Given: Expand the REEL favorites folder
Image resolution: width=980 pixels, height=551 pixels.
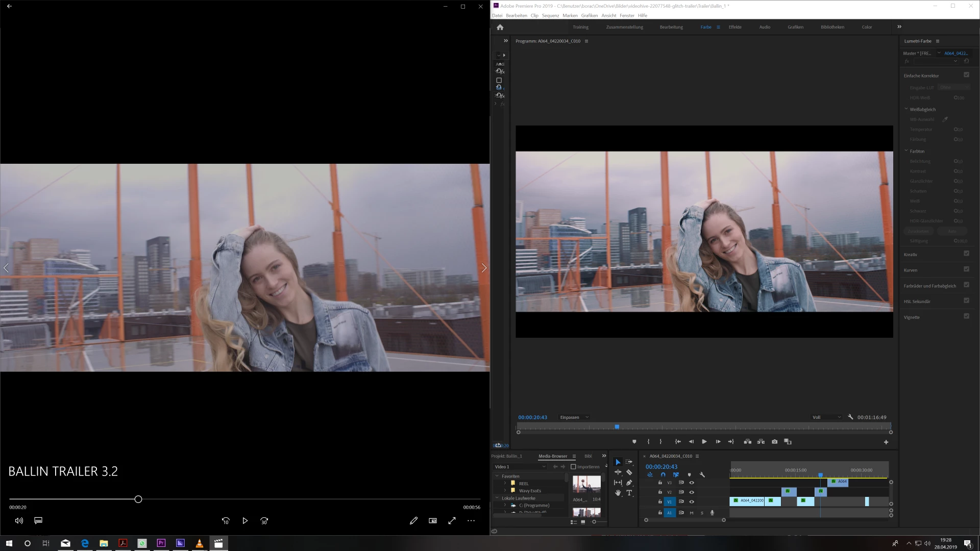Looking at the screenshot, I should pos(505,483).
